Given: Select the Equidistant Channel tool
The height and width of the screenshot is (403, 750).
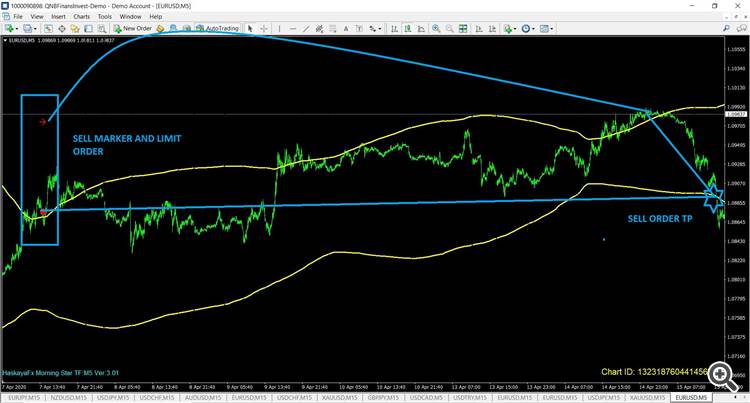Looking at the screenshot, I should (x=319, y=29).
